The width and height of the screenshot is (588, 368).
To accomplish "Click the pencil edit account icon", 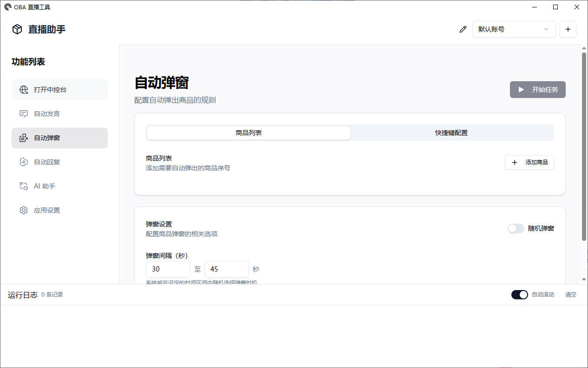I will pos(463,29).
